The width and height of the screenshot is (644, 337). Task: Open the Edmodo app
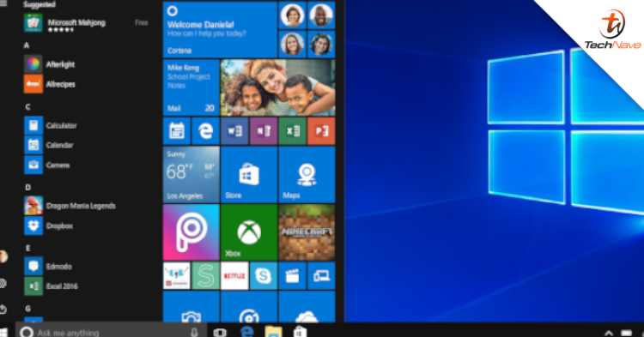tap(48, 267)
